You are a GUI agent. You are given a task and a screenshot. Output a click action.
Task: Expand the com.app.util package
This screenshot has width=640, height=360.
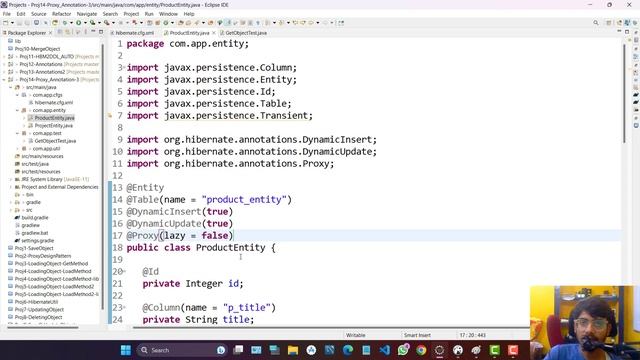click(x=18, y=149)
